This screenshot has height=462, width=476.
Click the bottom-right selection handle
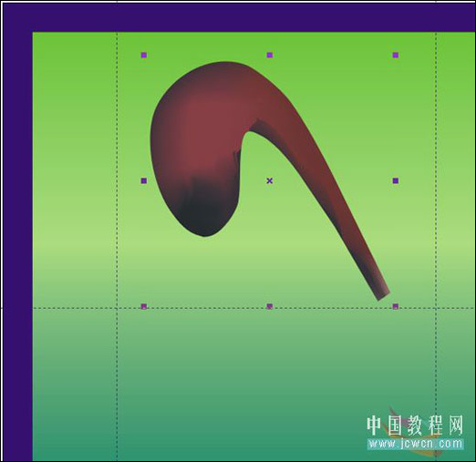tap(396, 306)
